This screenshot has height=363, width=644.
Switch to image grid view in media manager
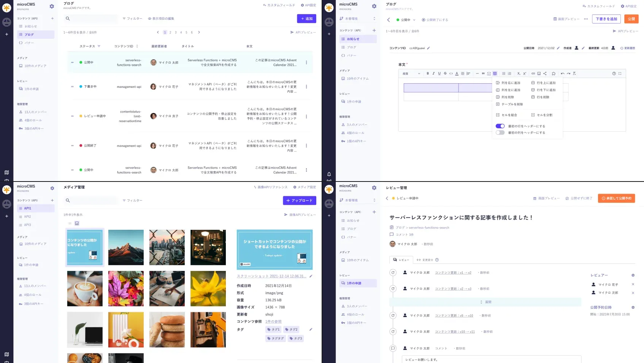(77, 223)
